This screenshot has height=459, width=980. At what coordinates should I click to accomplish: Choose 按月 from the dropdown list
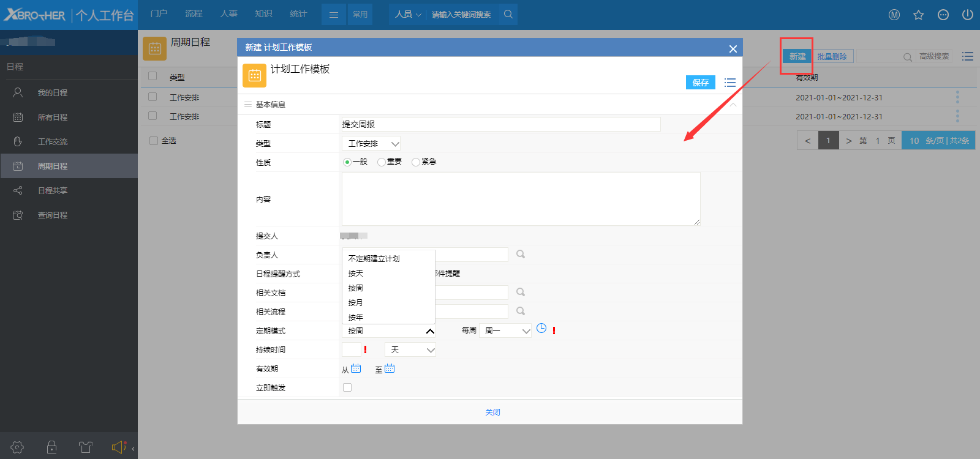[x=356, y=302]
